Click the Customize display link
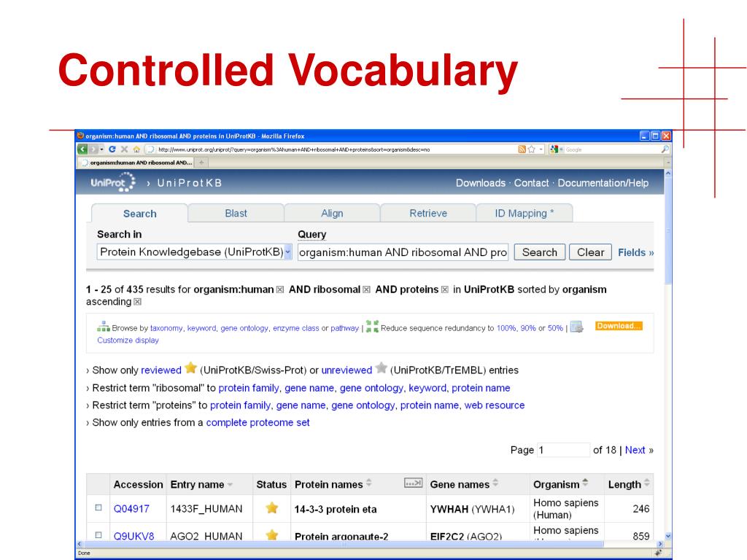 point(128,340)
